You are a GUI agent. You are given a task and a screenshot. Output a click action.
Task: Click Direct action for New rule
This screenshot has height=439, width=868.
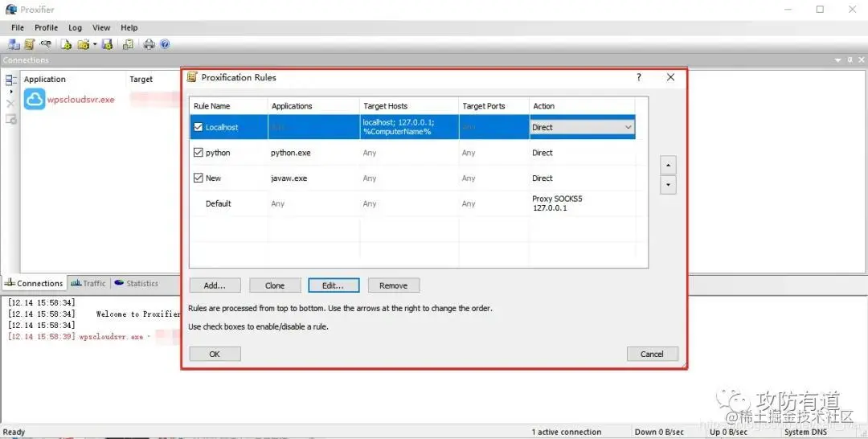pyautogui.click(x=542, y=178)
